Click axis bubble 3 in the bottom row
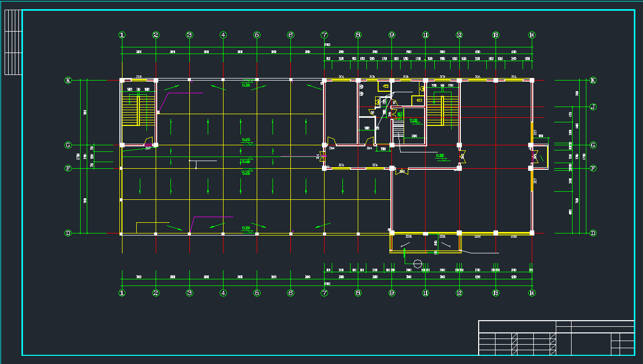Screen dimensions: 643x364 (189, 293)
